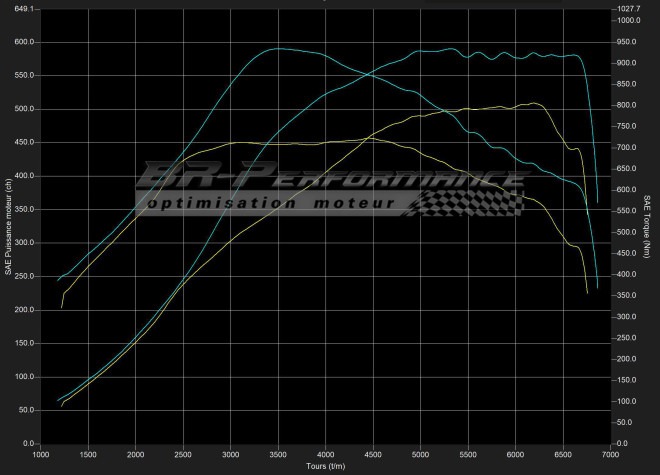660x475 pixels.
Task: Click the 300.0 tick on the left axis
Action: pyautogui.click(x=22, y=243)
